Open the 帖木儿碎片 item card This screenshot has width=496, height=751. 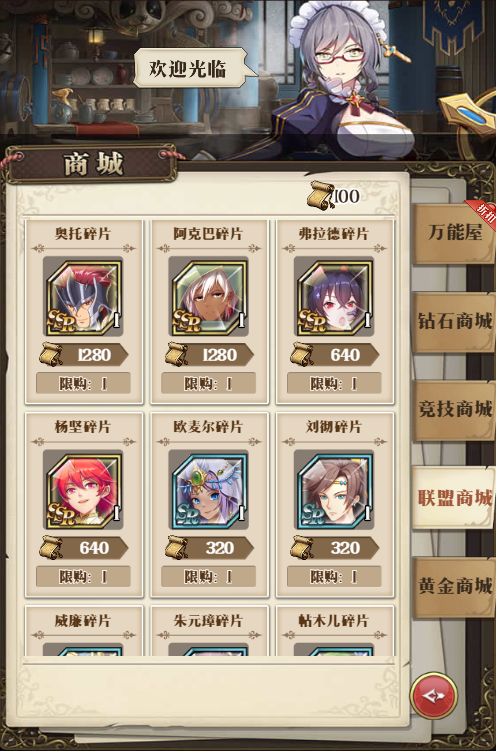pyautogui.click(x=335, y=631)
